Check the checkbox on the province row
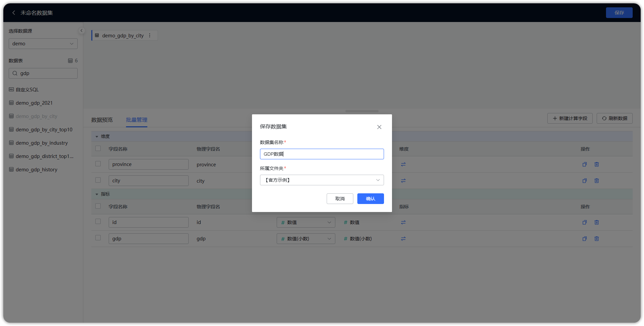Screen dimensions: 644x326 [98, 164]
